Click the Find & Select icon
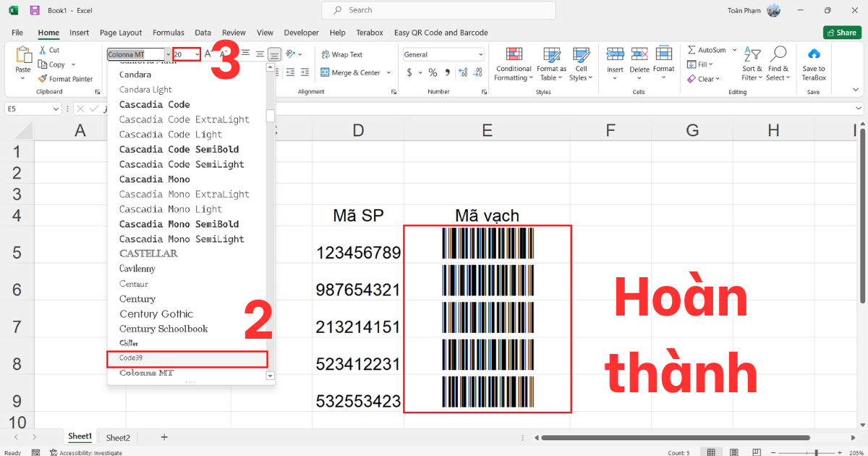The image size is (868, 456). (x=778, y=63)
